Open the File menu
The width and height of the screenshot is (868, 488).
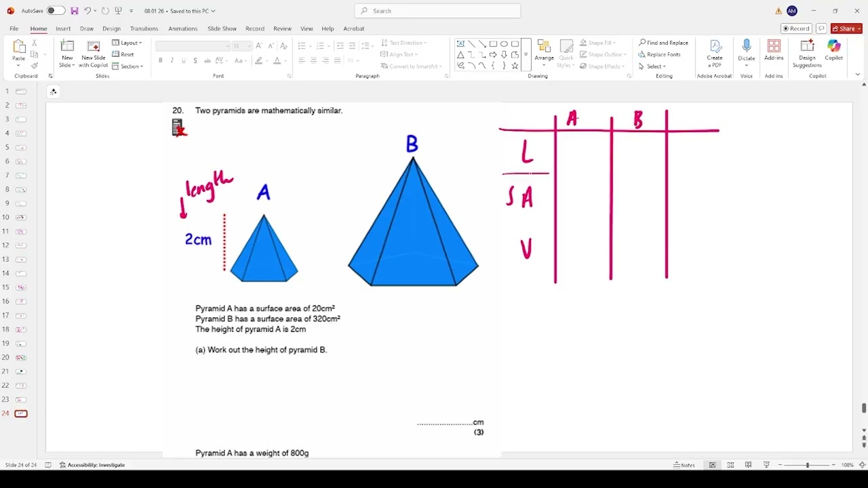point(14,28)
